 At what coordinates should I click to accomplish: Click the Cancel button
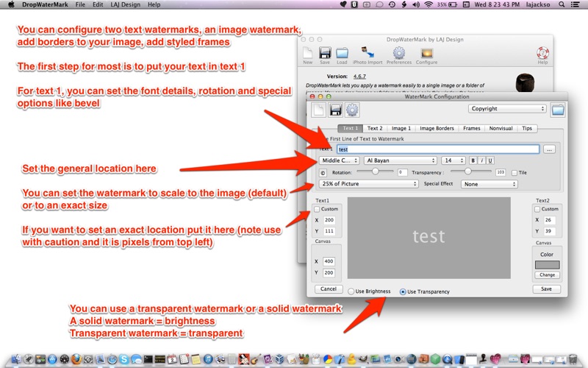(x=329, y=289)
